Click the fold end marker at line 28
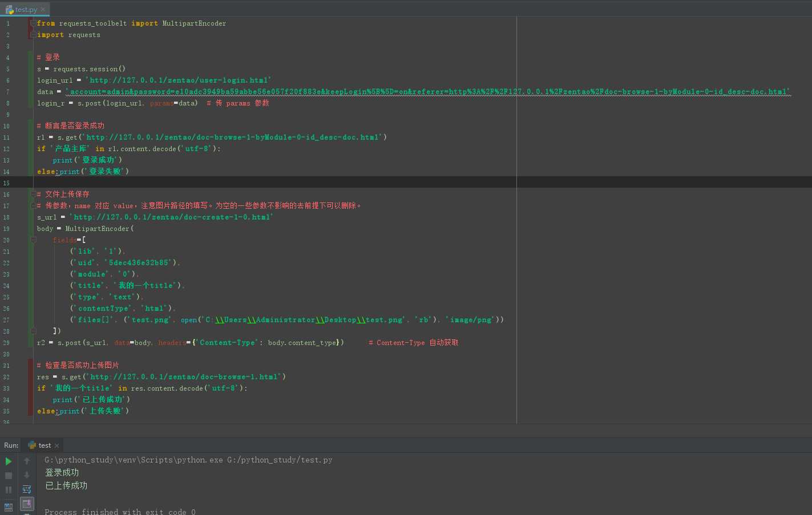Viewport: 812px width, 515px height. (33, 331)
